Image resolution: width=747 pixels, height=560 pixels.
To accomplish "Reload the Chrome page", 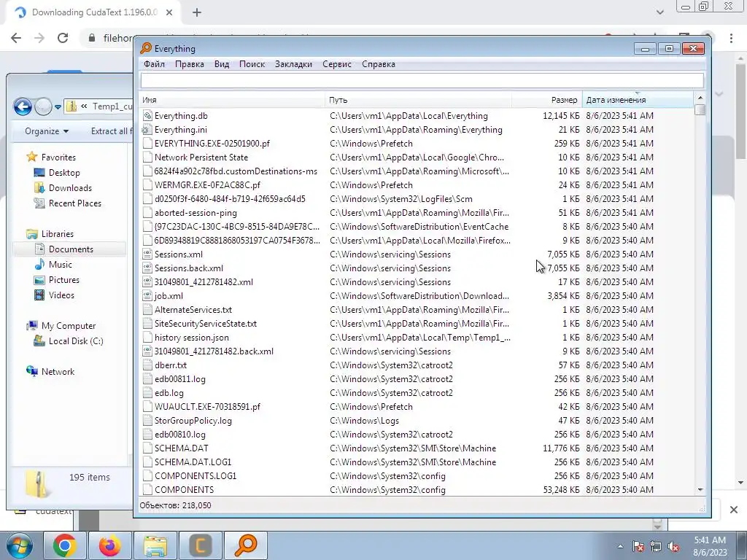I will click(x=63, y=38).
